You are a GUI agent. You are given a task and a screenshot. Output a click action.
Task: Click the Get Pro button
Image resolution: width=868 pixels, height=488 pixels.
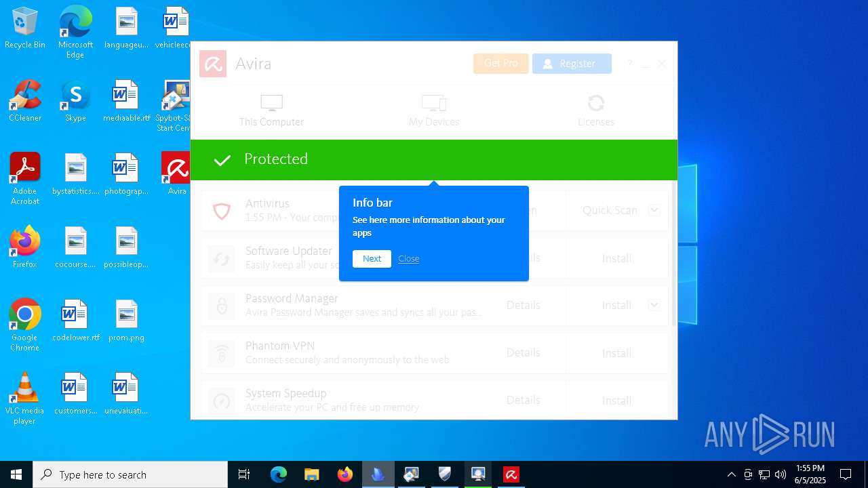pos(501,63)
